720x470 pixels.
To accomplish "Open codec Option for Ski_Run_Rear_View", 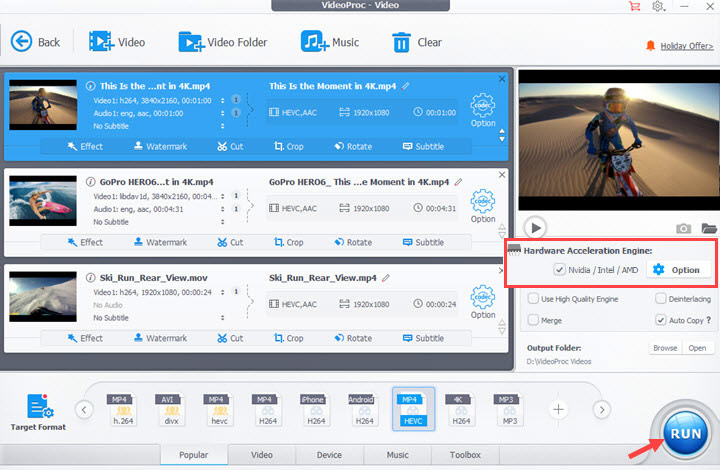I will (483, 302).
